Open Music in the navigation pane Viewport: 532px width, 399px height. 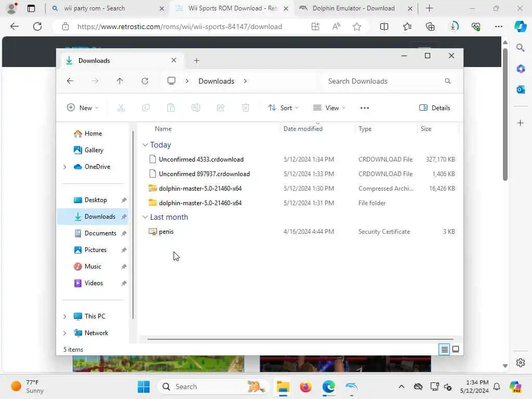(92, 267)
